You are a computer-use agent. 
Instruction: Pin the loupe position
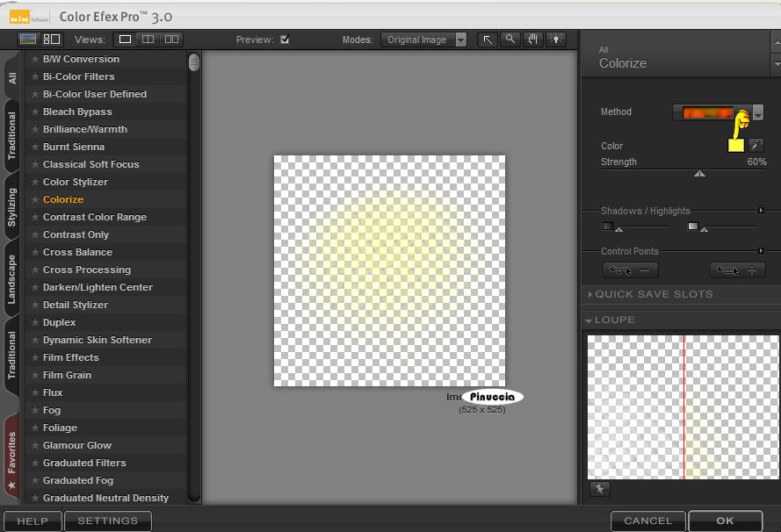tap(600, 489)
